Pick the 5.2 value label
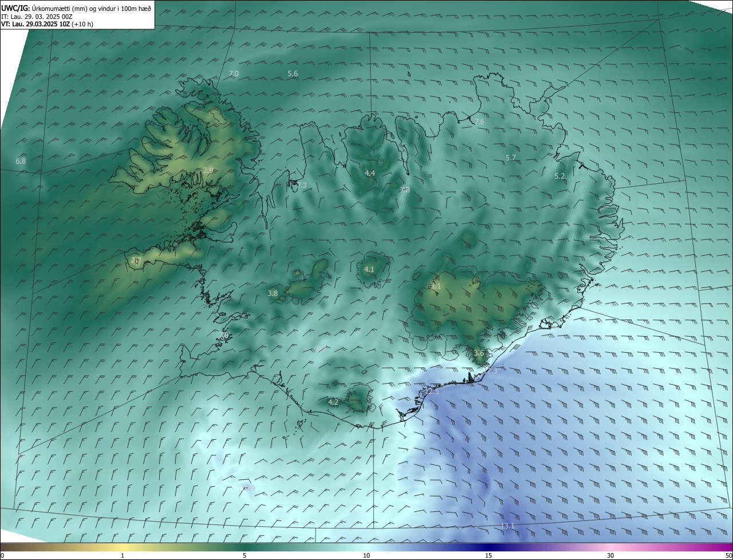733x560 pixels. [559, 176]
